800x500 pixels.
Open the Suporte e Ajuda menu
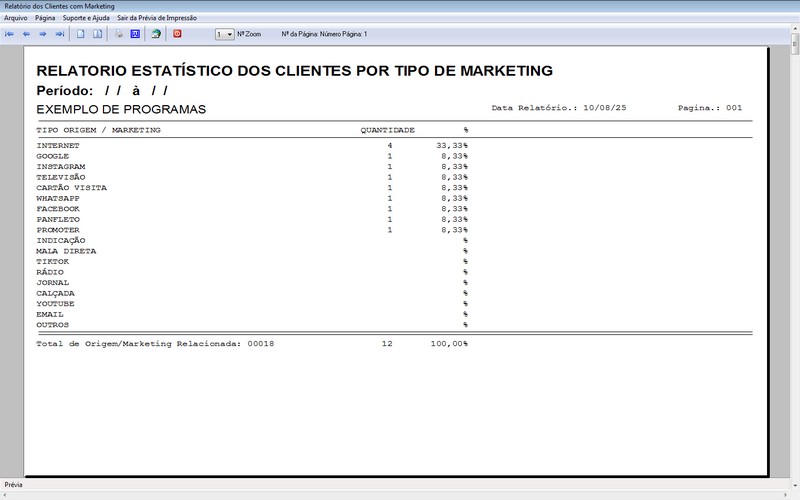click(86, 18)
